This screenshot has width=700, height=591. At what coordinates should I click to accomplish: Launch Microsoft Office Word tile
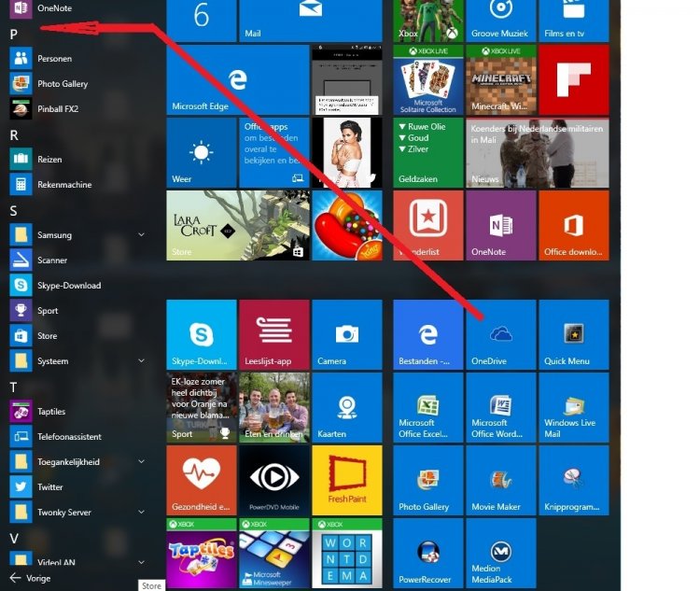click(501, 407)
